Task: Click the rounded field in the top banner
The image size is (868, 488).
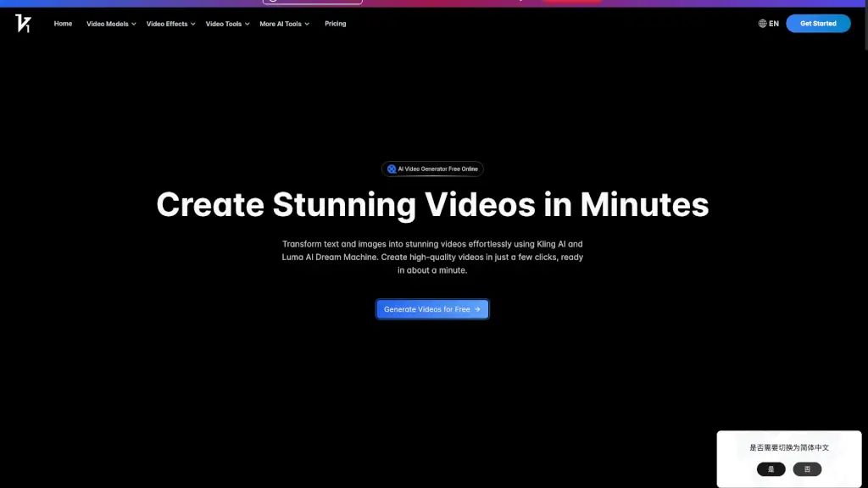Action: (312, 2)
